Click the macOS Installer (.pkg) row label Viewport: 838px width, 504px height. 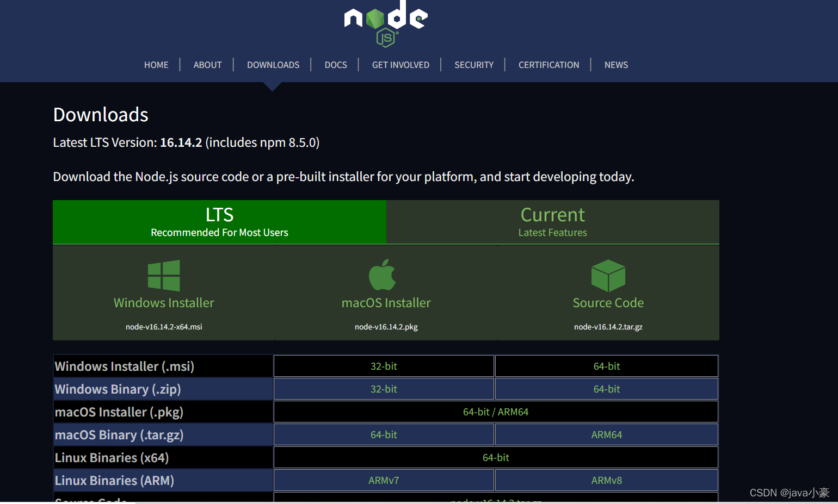pyautogui.click(x=119, y=412)
